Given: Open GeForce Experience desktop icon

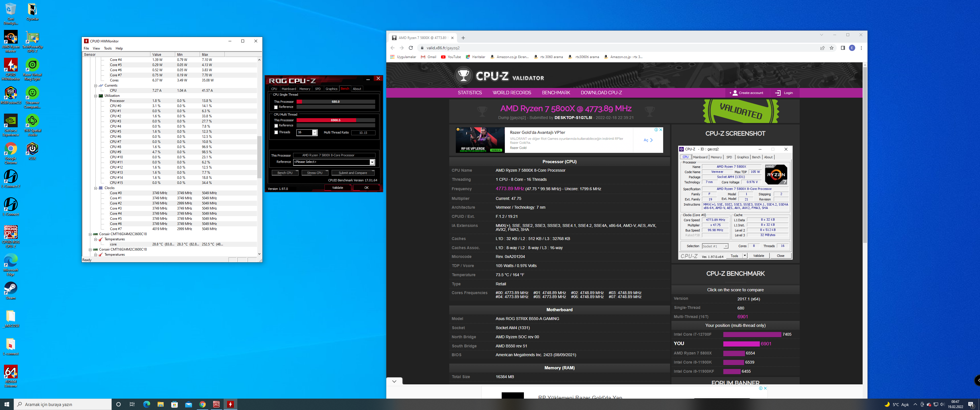Looking at the screenshot, I should 11,125.
